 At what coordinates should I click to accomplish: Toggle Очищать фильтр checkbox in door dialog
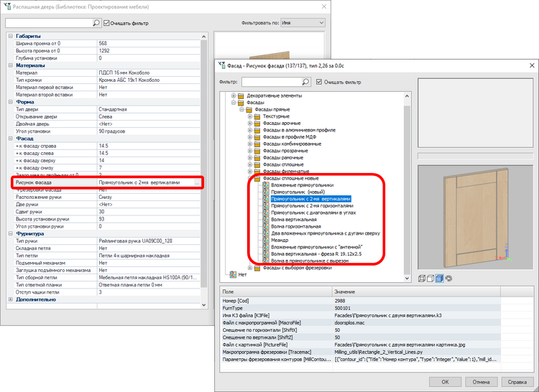106,23
